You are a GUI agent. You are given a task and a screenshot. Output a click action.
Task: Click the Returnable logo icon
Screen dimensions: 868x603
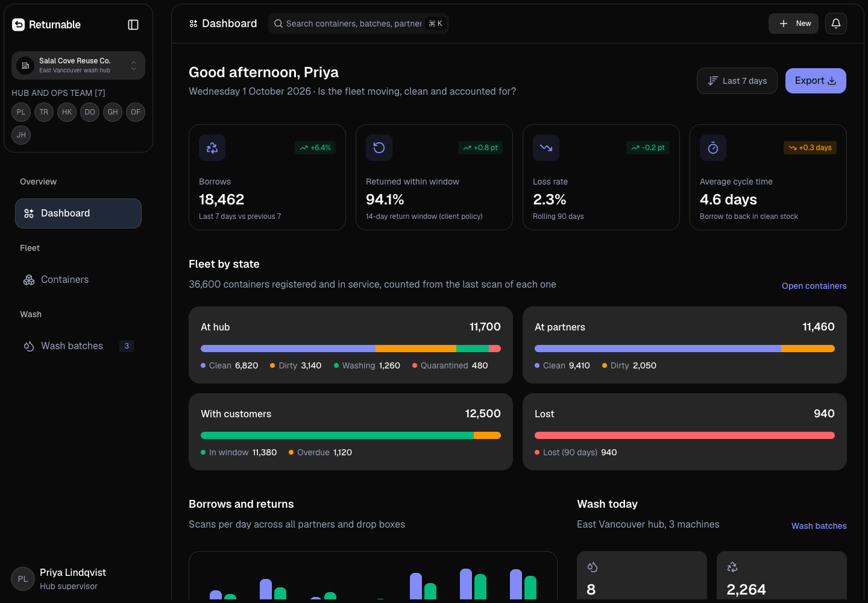pyautogui.click(x=19, y=24)
